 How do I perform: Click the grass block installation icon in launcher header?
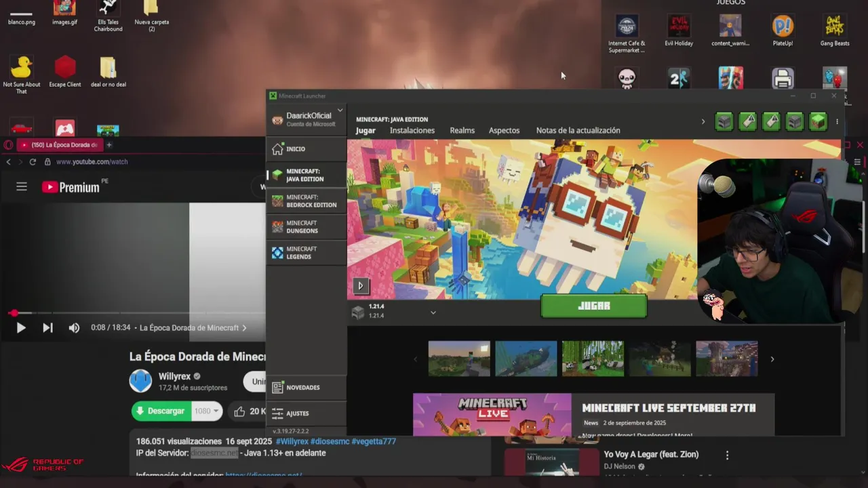[818, 122]
